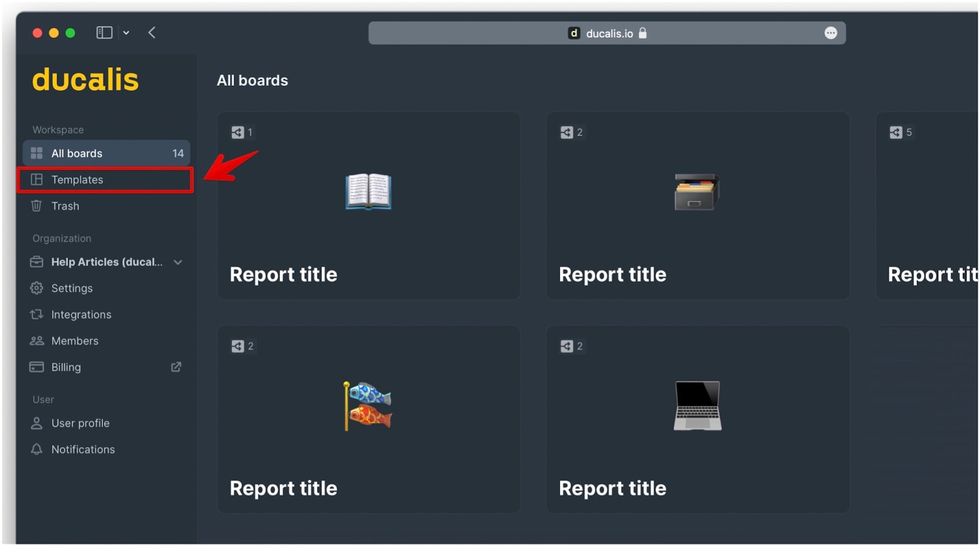Click share icon on carp streamer board

[x=238, y=346]
